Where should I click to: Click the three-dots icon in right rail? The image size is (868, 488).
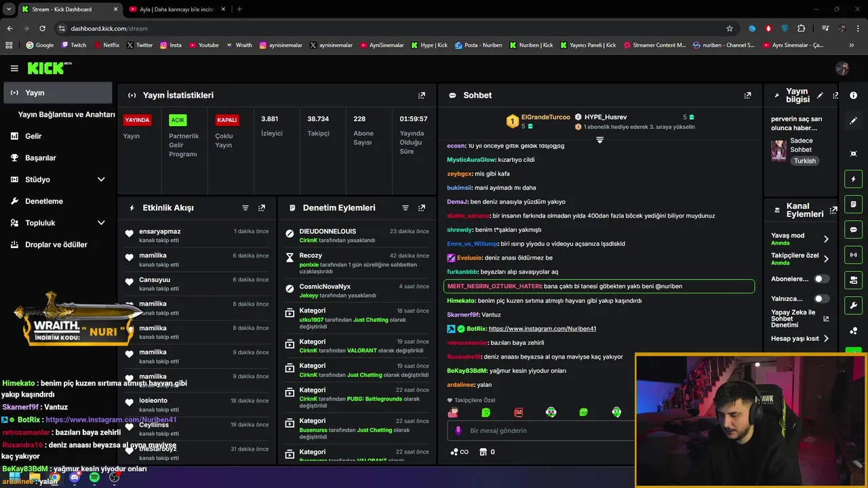point(853,331)
